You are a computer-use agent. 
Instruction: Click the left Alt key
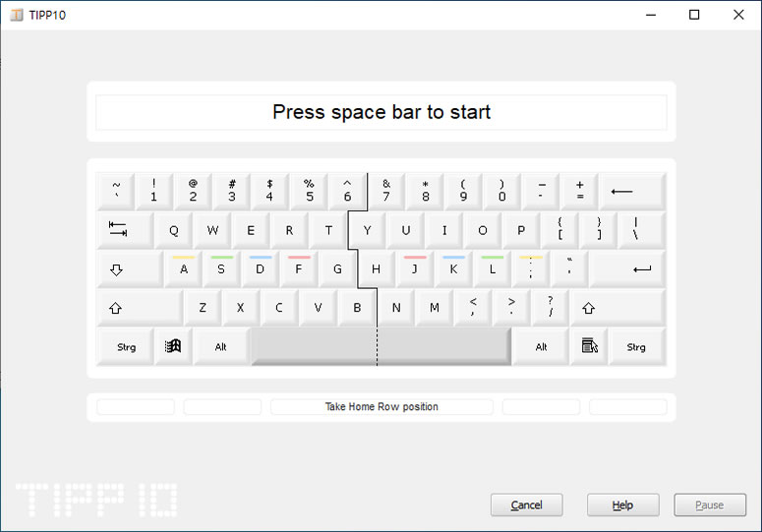pyautogui.click(x=221, y=346)
